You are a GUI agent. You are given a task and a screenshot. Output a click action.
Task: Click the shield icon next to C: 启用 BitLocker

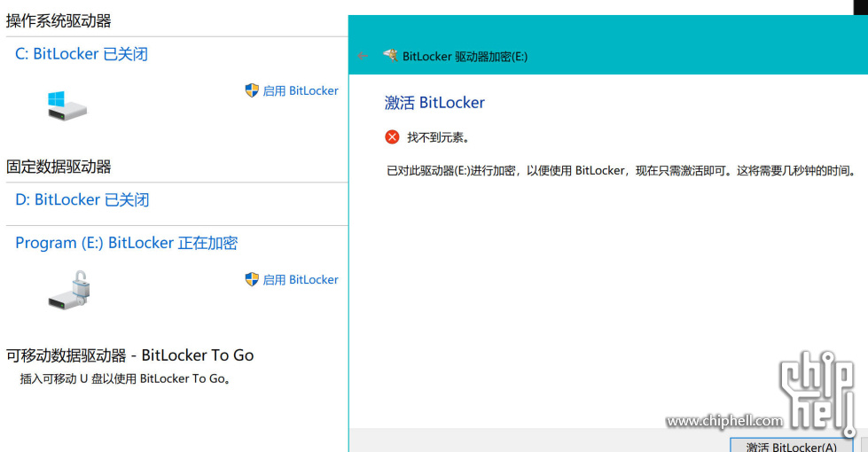point(252,90)
